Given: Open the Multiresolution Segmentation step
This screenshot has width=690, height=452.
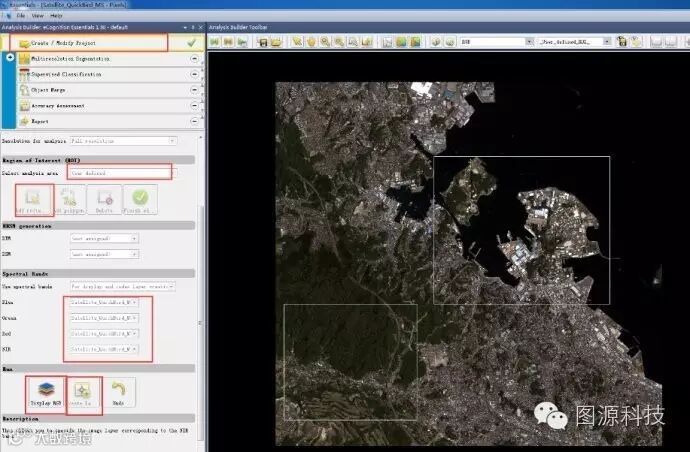Looking at the screenshot, I should coord(109,59).
